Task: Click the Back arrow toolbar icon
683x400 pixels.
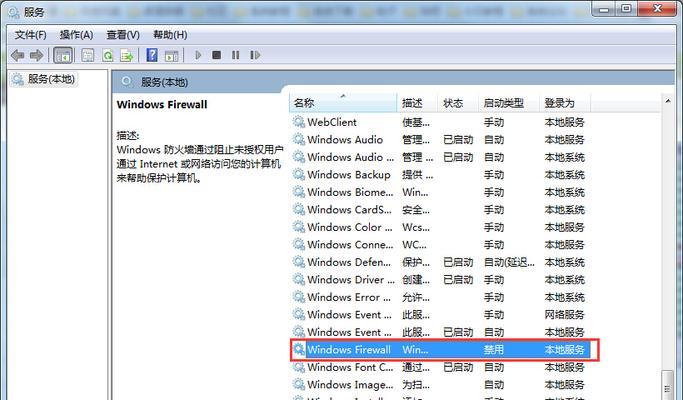Action: click(17, 55)
